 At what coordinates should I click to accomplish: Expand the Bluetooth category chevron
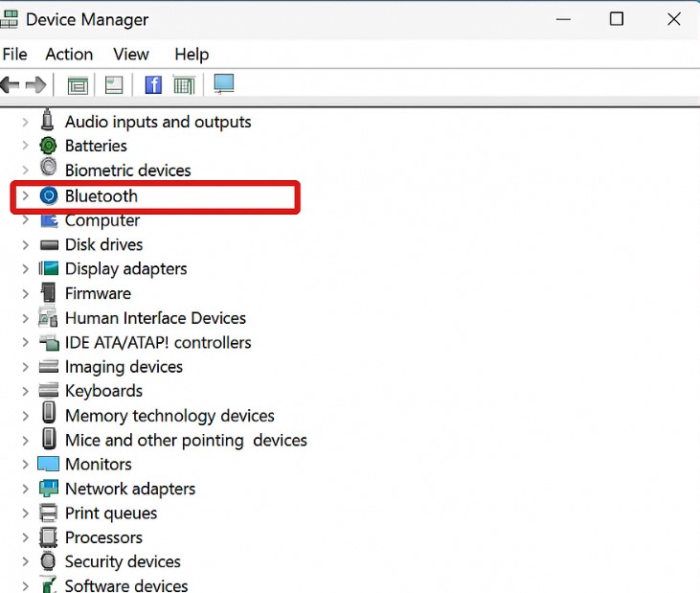26,196
